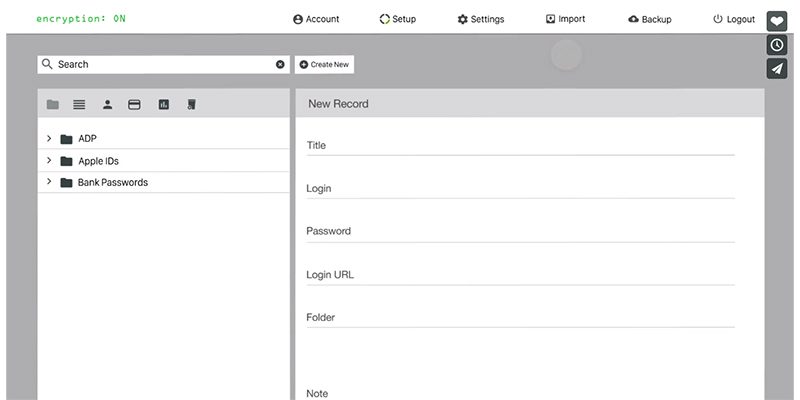The width and height of the screenshot is (800, 400).
Task: Click the Create New button
Action: point(324,64)
